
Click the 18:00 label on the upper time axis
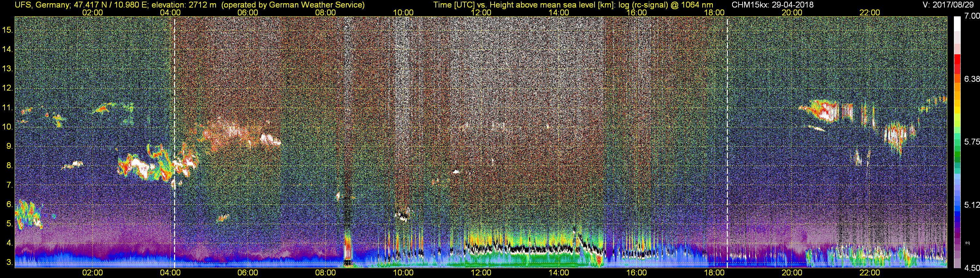[x=714, y=12]
